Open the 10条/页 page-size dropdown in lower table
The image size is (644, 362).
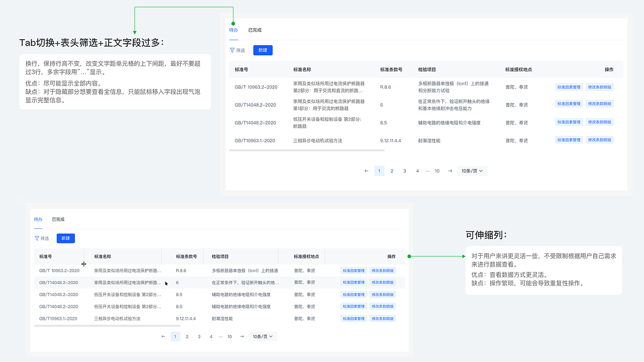click(x=263, y=336)
